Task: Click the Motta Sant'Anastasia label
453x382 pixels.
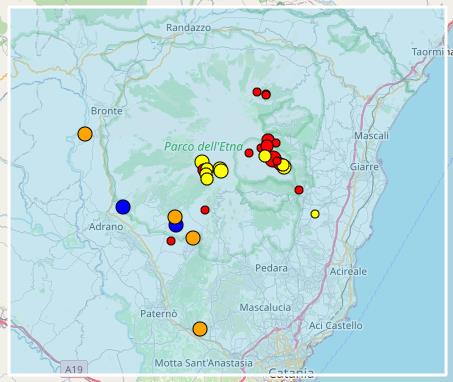Action: [204, 363]
